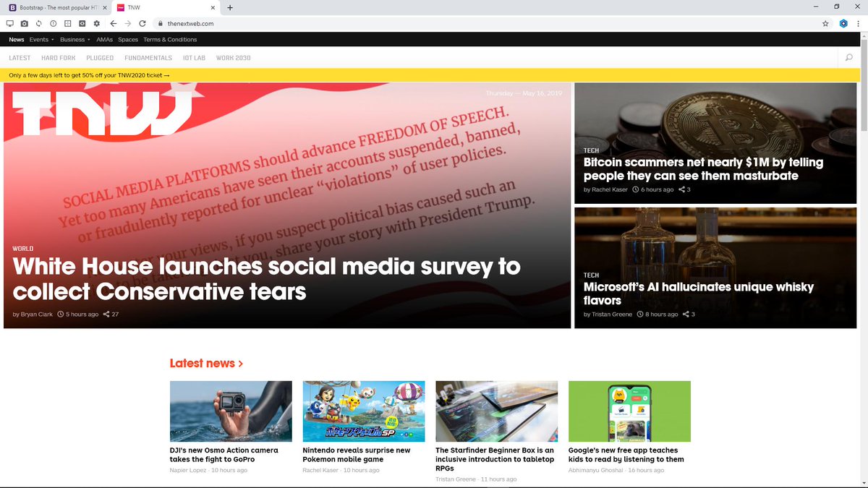The height and width of the screenshot is (488, 868).
Task: Reload the page with the refresh button
Action: pyautogui.click(x=142, y=23)
